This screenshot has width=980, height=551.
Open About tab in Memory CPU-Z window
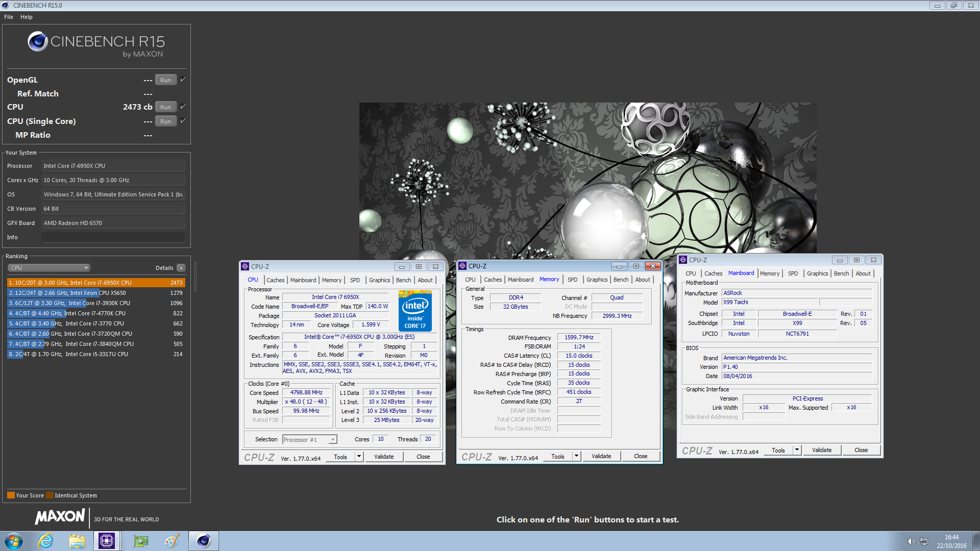[x=643, y=280]
